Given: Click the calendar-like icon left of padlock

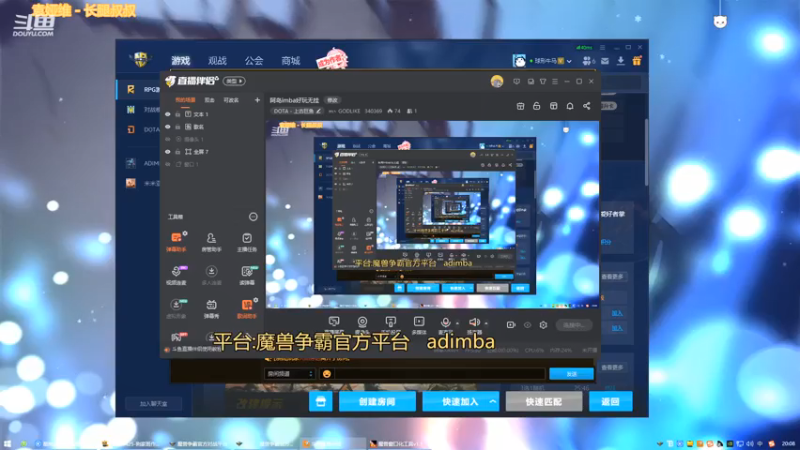Looking at the screenshot, I should tap(520, 106).
